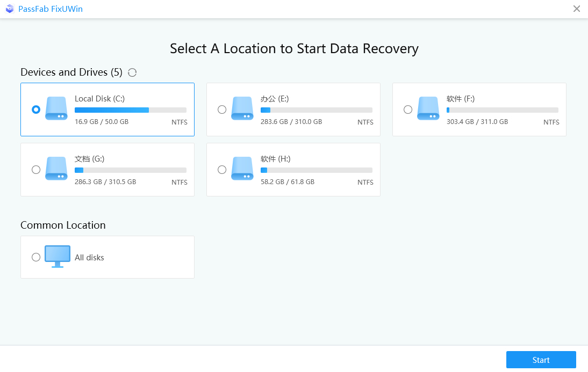The width and height of the screenshot is (588, 372).
Task: Select the 办公 (E:) radio button
Action: (222, 110)
